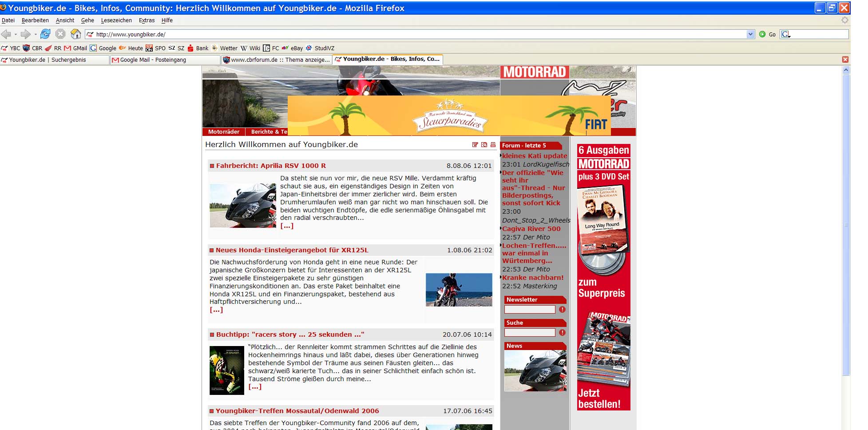The width and height of the screenshot is (868, 430).
Task: Open the Datei menu
Action: pyautogui.click(x=8, y=20)
